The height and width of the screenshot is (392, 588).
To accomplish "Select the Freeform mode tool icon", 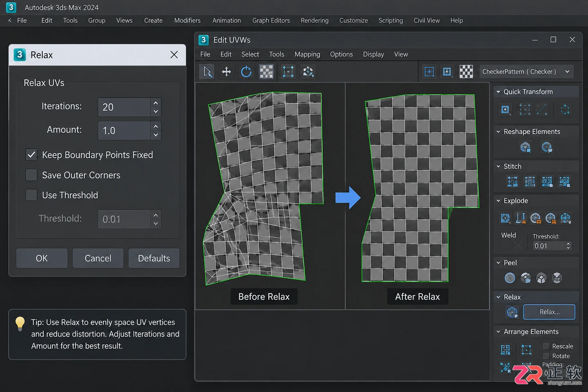I will coord(288,72).
